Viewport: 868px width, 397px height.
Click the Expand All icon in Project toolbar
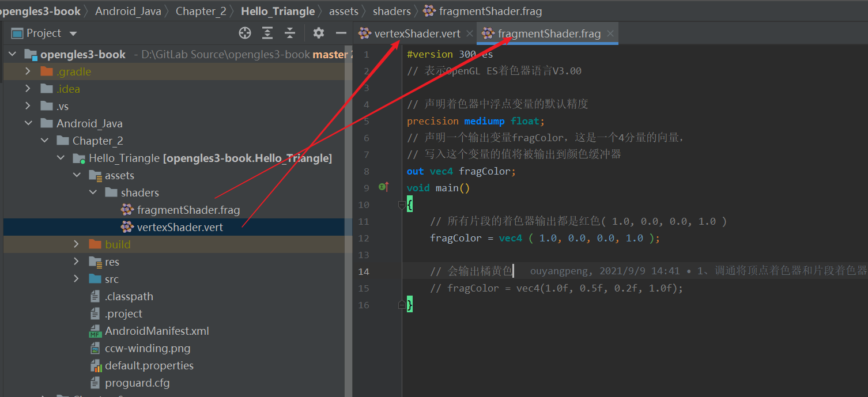click(267, 33)
